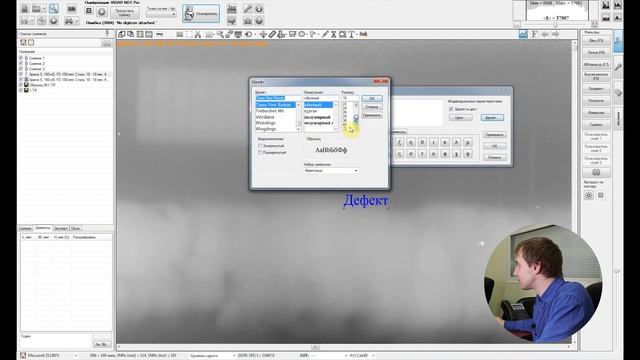Toggle the Снимок 1 checkbox in image list

21,58
